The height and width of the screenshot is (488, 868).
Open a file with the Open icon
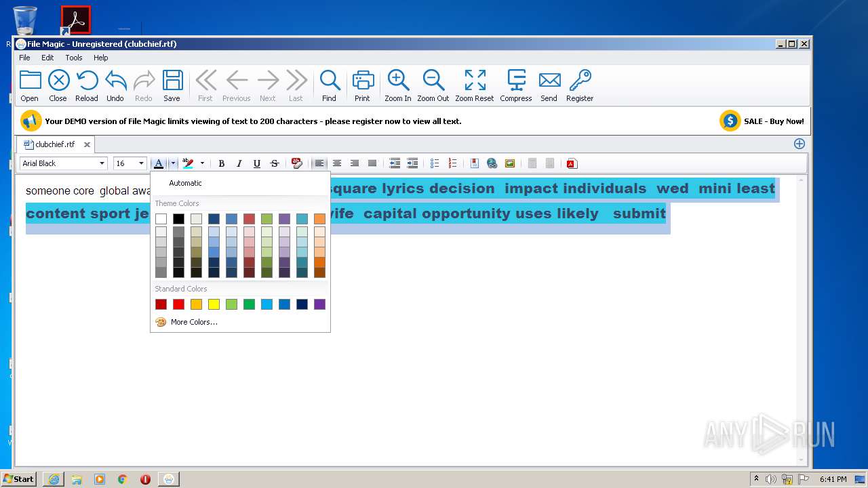[x=30, y=86]
